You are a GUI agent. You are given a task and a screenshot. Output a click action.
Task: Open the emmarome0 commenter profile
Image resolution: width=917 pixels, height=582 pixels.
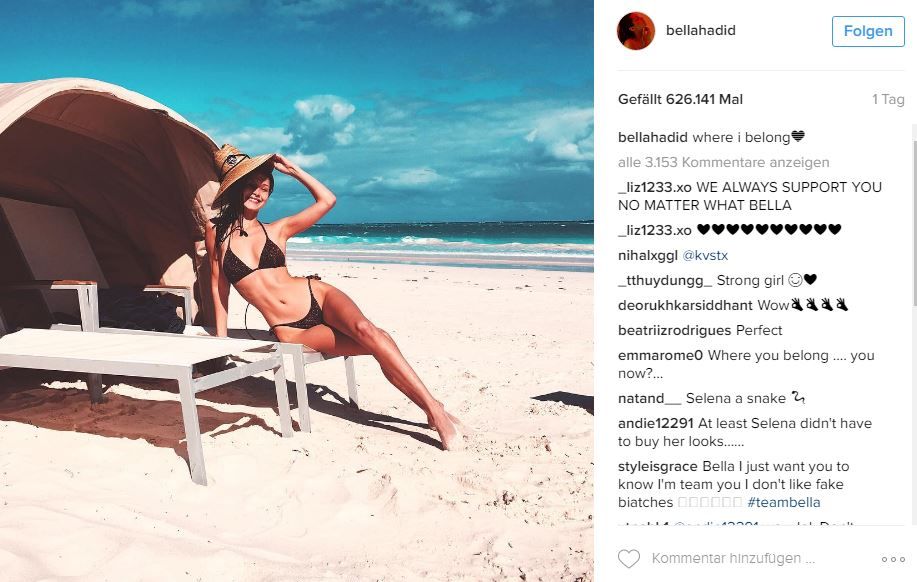coord(660,355)
